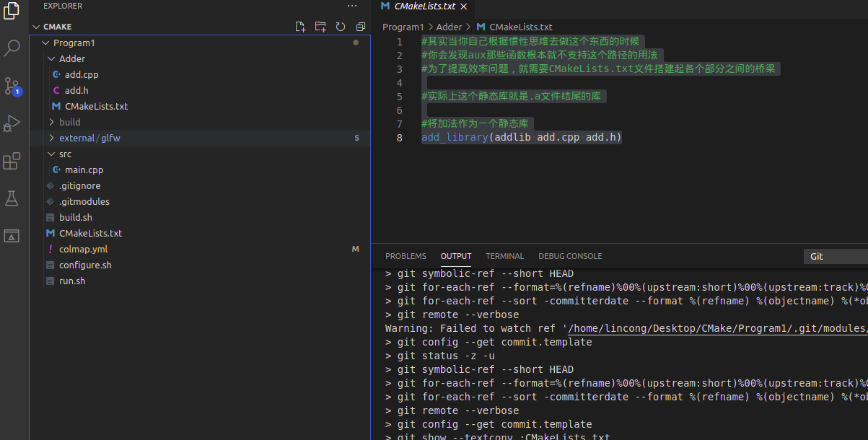Click line number 5 in the editor gutter

[399, 96]
